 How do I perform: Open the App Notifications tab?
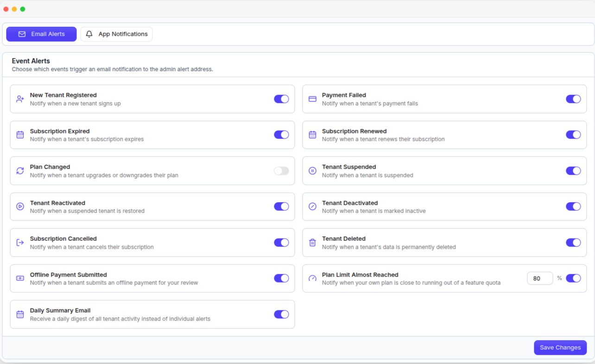(x=116, y=34)
